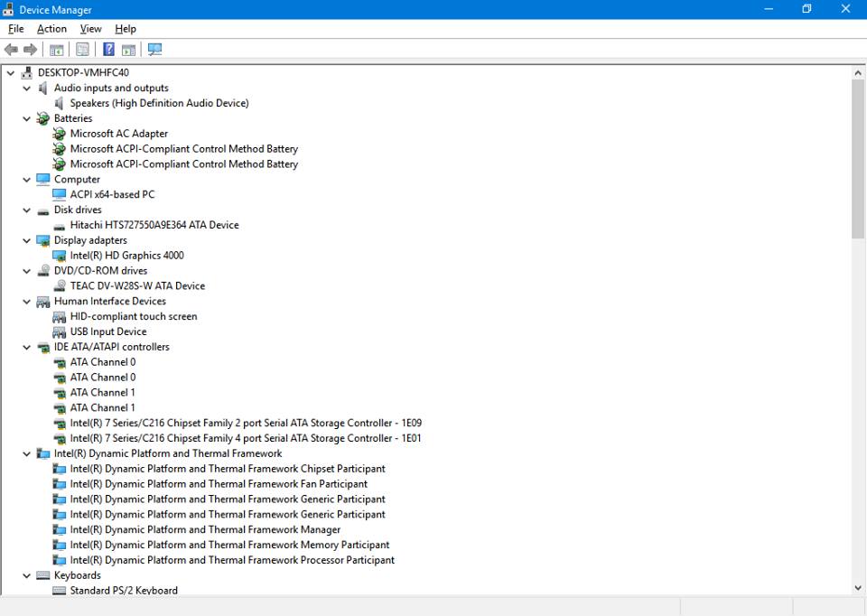Viewport: 867px width, 616px height.
Task: Collapse the DVD/CD-ROM drives category
Action: (26, 271)
